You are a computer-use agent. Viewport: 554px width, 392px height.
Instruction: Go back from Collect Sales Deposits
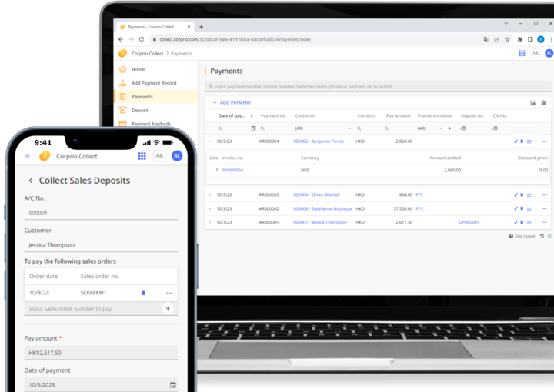pos(31,181)
